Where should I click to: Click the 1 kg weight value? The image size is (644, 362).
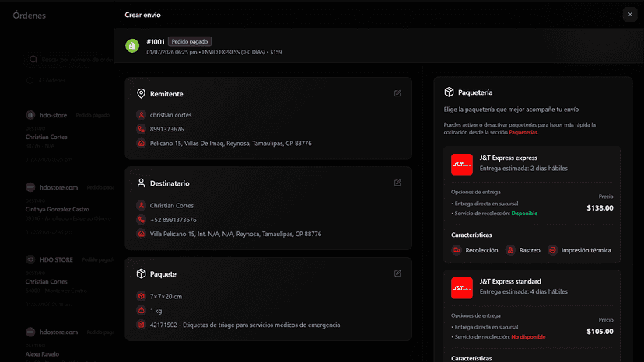(x=156, y=311)
